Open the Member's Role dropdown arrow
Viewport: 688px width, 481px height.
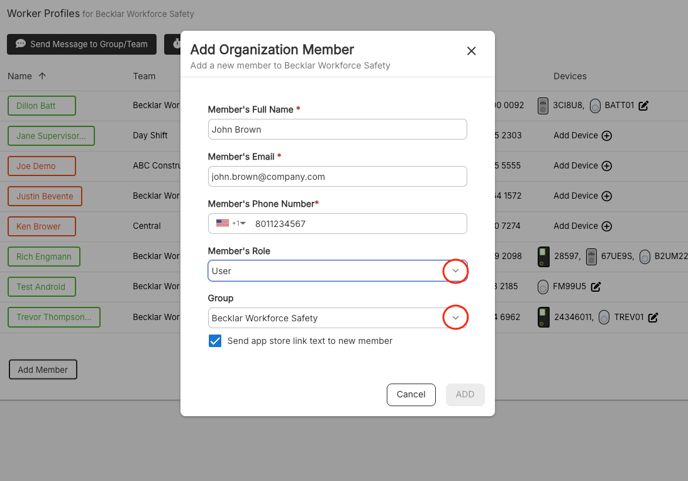(455, 271)
